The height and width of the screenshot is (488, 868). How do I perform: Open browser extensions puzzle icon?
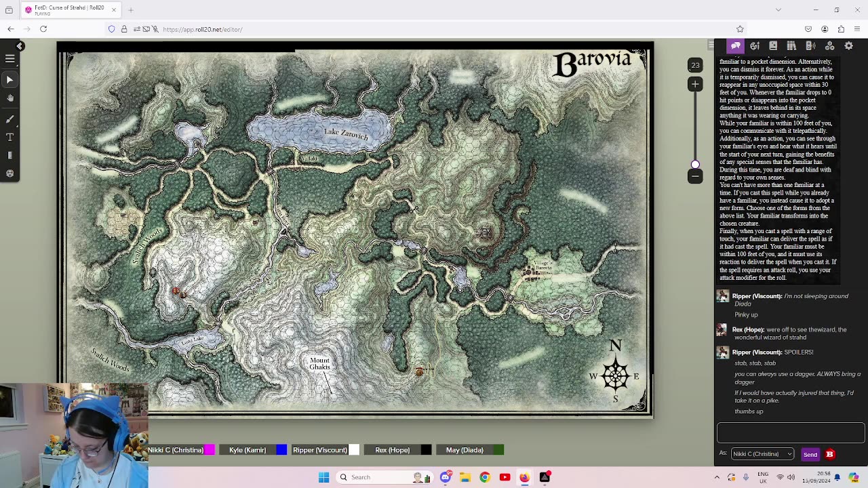pyautogui.click(x=841, y=29)
